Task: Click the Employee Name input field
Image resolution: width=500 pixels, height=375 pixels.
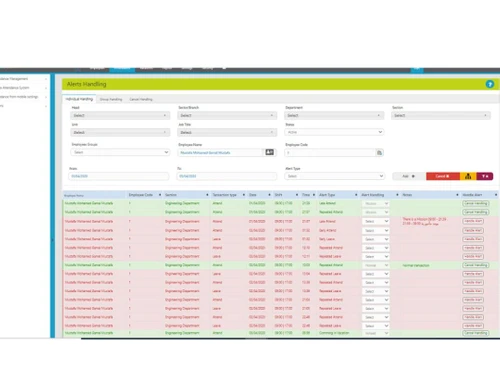Action: click(x=220, y=153)
